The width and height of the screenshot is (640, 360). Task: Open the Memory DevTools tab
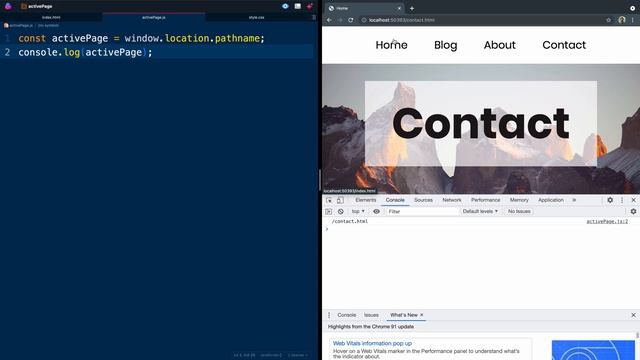click(519, 200)
